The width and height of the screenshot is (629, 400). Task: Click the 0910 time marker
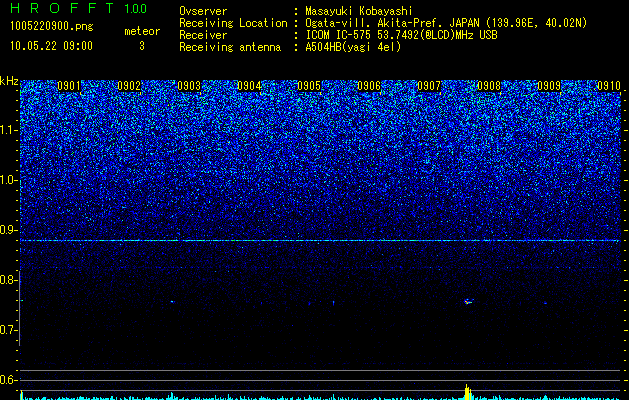point(609,86)
